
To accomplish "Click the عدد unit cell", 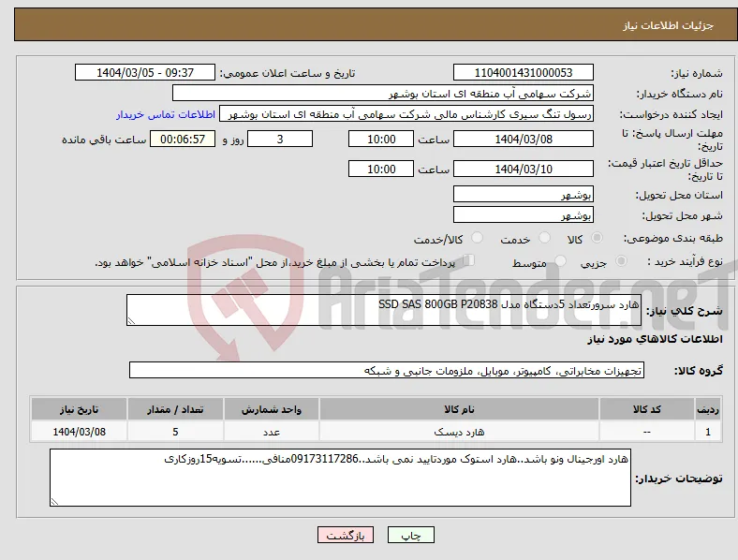I will 272,432.
